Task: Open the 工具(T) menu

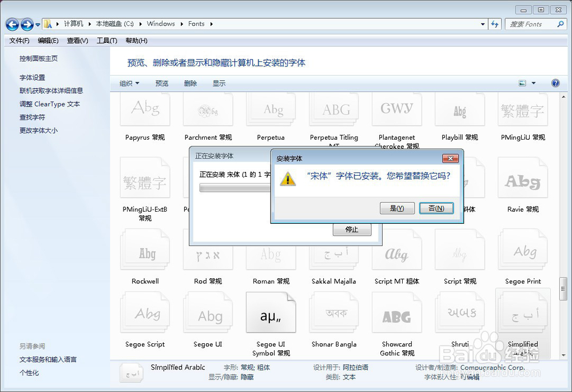Action: [108, 41]
